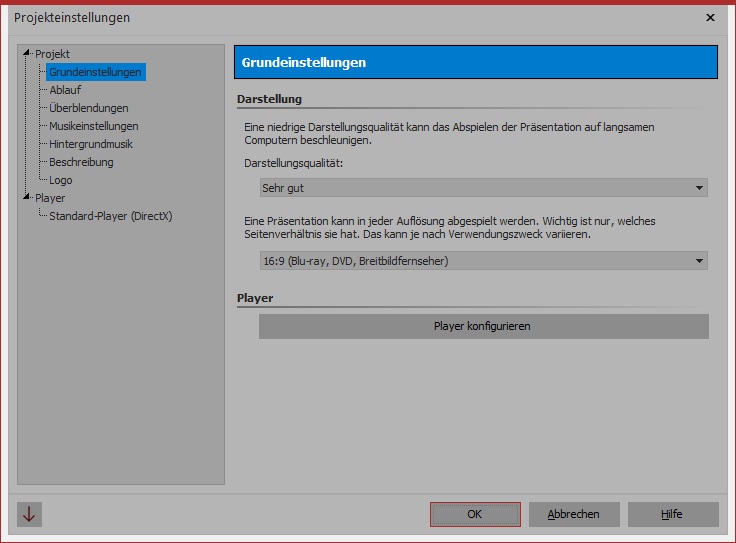Close the Projekteinstellungen dialog
Viewport: 736px width, 543px height.
710,18
